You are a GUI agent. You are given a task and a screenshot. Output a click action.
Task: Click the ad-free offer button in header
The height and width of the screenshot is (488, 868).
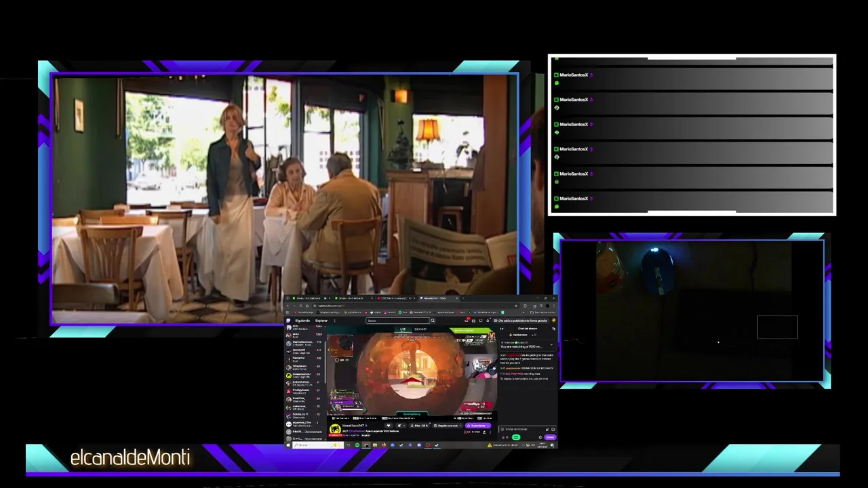tap(521, 321)
